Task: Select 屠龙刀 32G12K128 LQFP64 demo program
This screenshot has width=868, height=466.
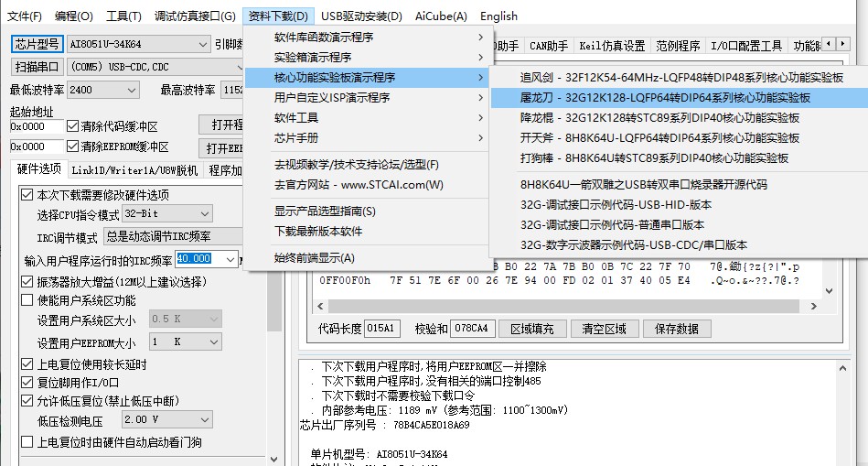Action: pyautogui.click(x=680, y=98)
